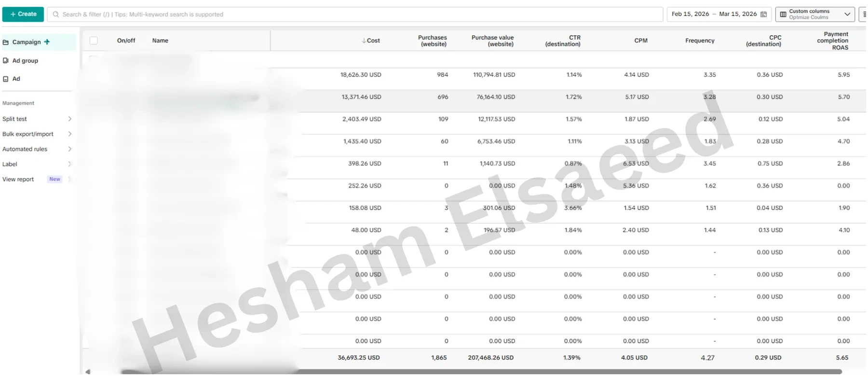The height and width of the screenshot is (376, 868).
Task: Click the 6.53 USD CPM cell
Action: coord(636,164)
